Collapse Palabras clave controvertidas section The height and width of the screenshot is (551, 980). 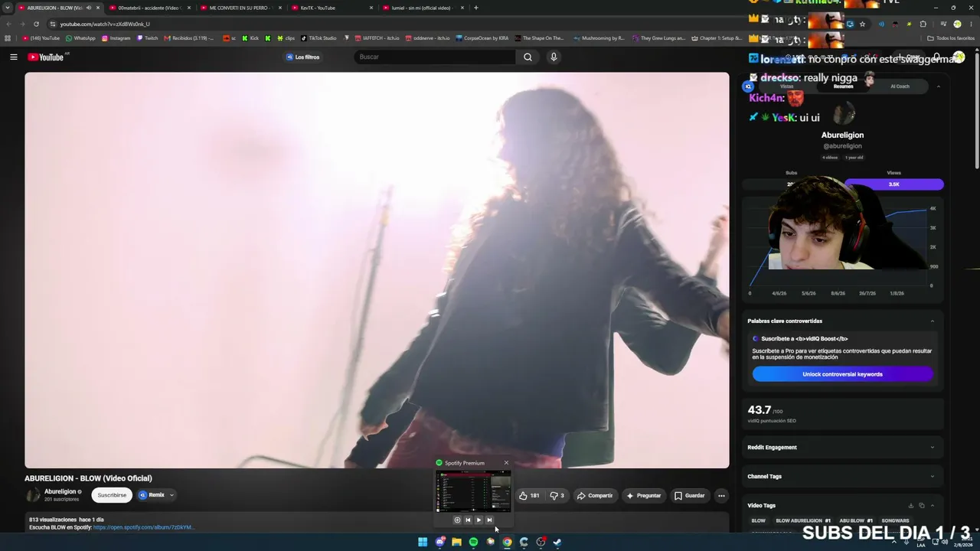932,321
